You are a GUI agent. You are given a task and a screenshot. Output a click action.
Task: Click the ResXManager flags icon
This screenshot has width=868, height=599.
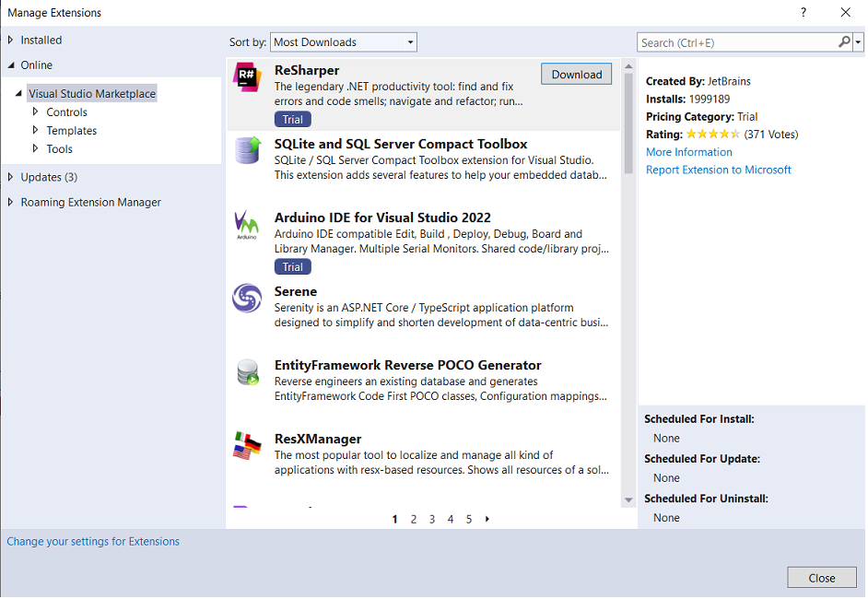click(x=247, y=445)
